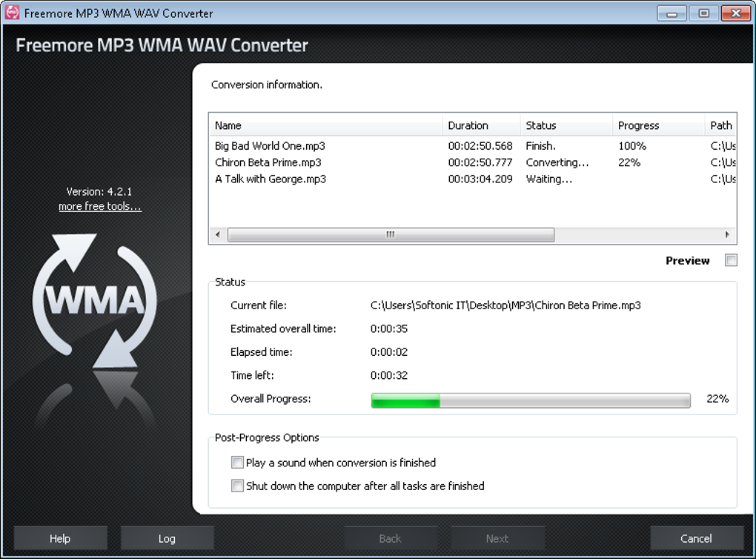Sort by the Status column header
The height and width of the screenshot is (559, 756).
(566, 125)
